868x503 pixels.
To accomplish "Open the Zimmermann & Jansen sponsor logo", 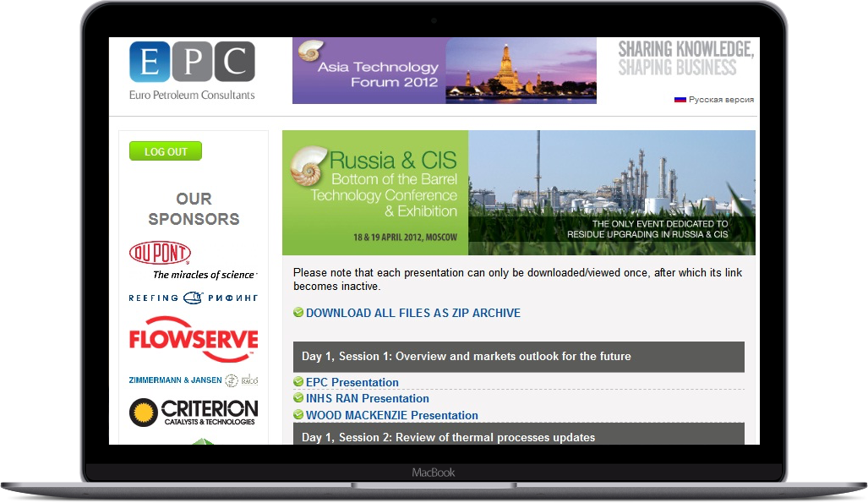I will (194, 380).
